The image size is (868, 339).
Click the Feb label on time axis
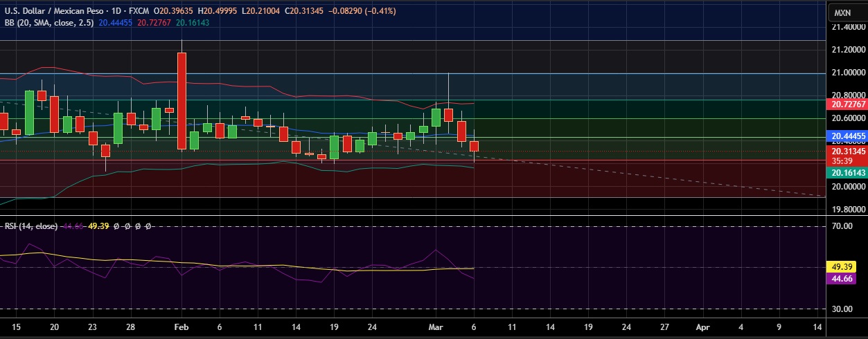(181, 326)
